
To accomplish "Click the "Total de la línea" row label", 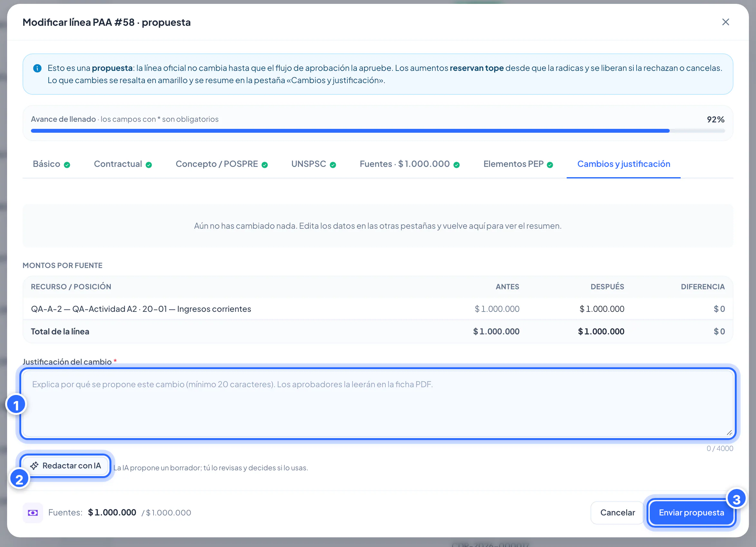I will pos(60,331).
